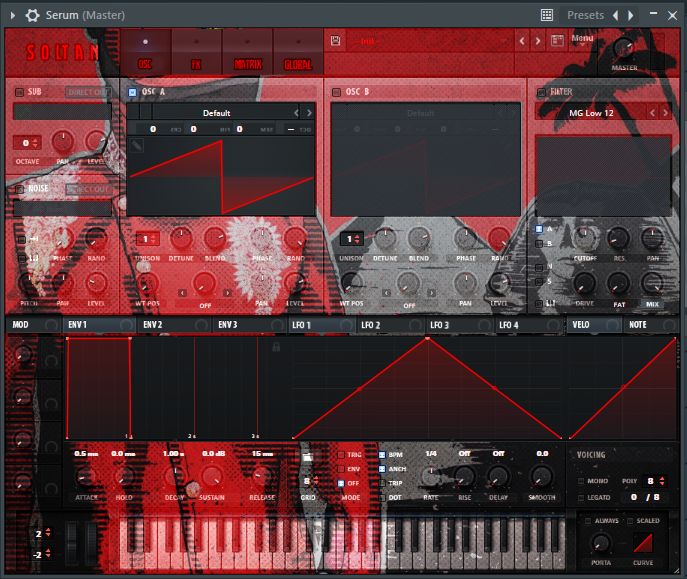Select the LFO 1 tab
The height and width of the screenshot is (579, 687).
tap(322, 325)
